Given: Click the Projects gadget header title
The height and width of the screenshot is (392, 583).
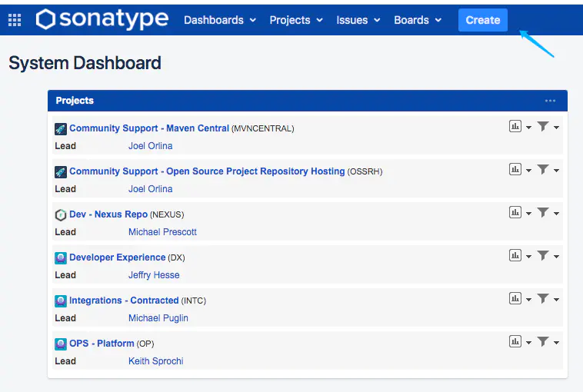Looking at the screenshot, I should pyautogui.click(x=75, y=101).
